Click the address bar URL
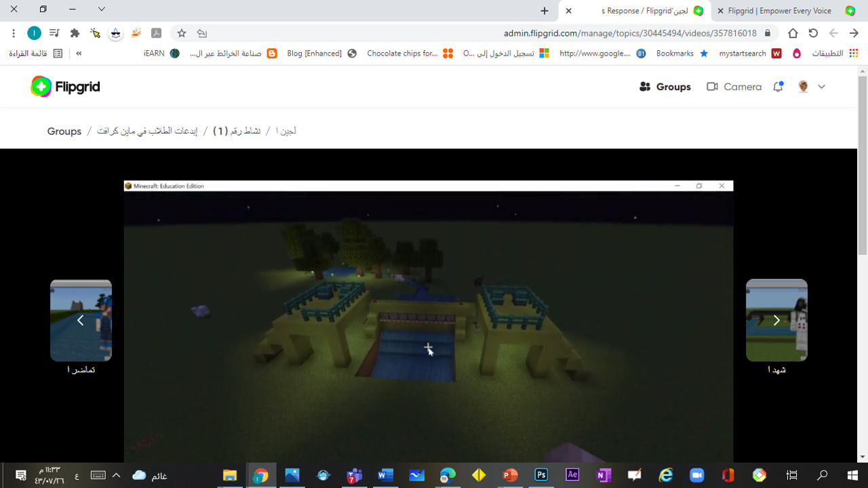Image resolution: width=868 pixels, height=488 pixels. [630, 33]
